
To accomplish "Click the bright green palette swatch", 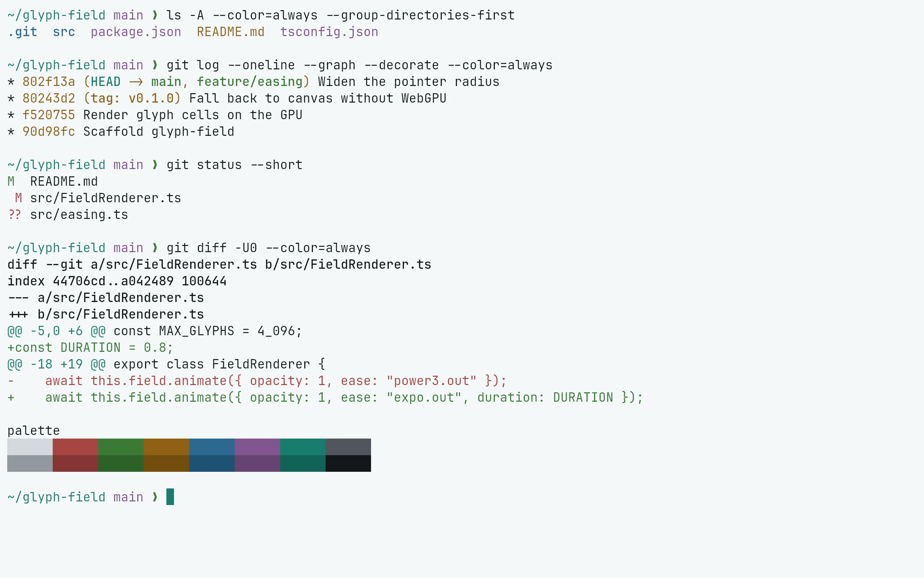I will [121, 447].
